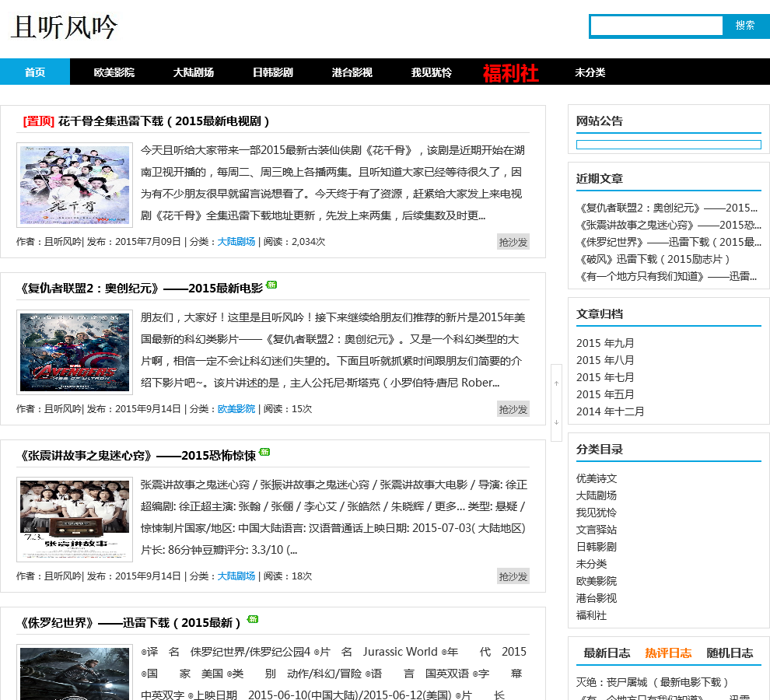Click the green new badge beside Avengers post

271,285
